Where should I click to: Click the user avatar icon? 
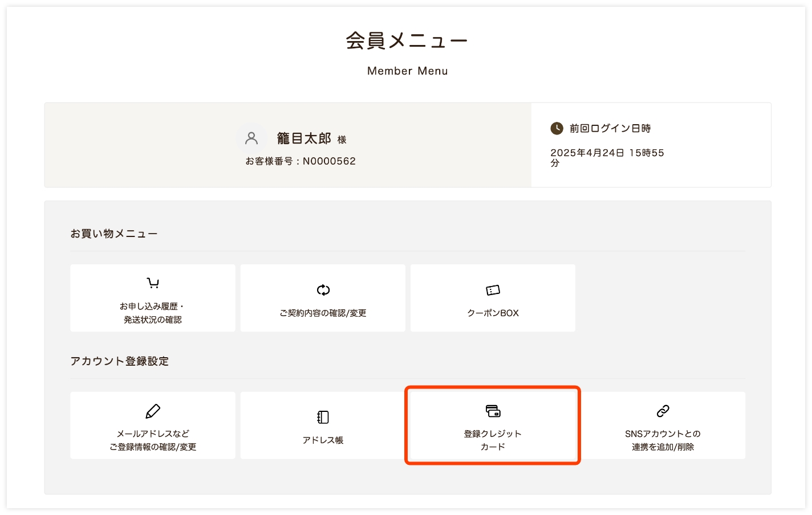click(251, 138)
